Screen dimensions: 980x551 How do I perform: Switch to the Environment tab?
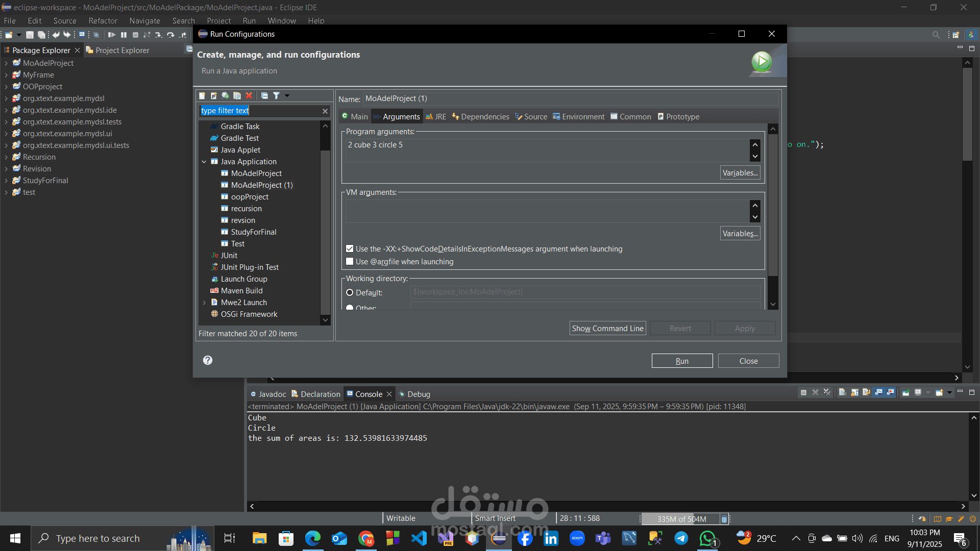coord(578,117)
